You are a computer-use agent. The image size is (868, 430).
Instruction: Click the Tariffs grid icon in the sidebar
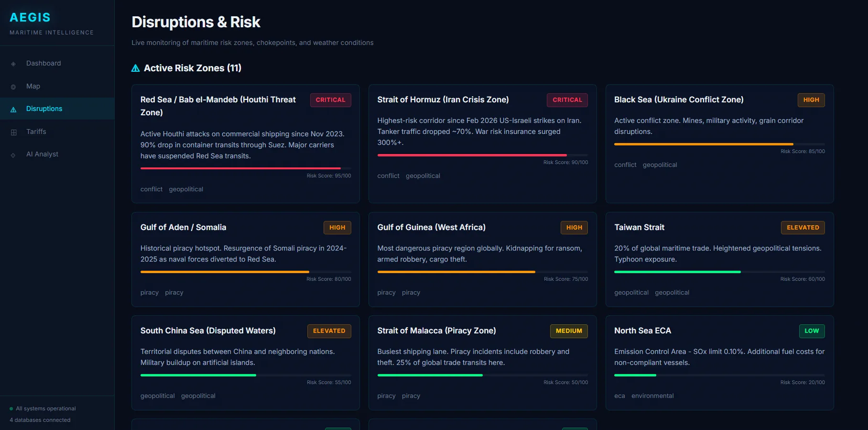coord(13,132)
